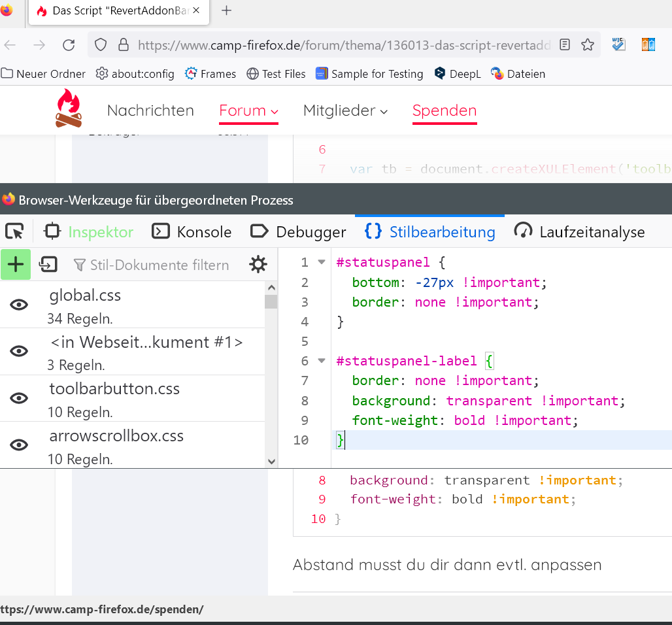The height and width of the screenshot is (625, 672).
Task: Toggle reader view icon in address bar
Action: pyautogui.click(x=565, y=45)
